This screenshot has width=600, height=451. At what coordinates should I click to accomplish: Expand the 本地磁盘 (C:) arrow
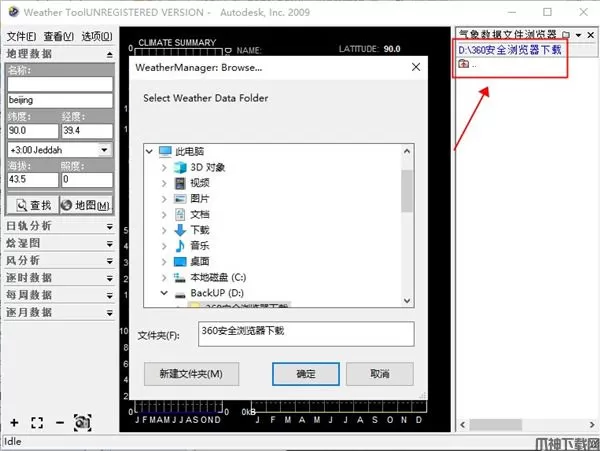(x=164, y=277)
